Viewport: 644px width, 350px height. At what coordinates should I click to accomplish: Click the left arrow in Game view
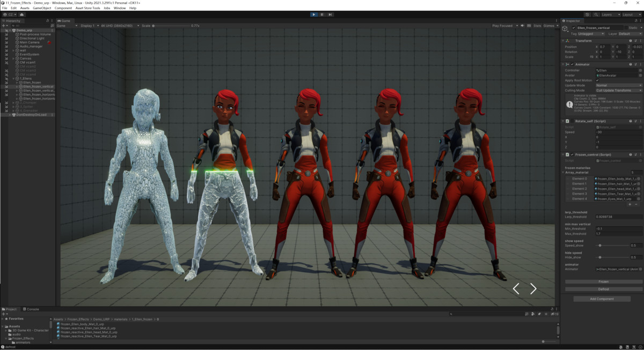pyautogui.click(x=516, y=289)
